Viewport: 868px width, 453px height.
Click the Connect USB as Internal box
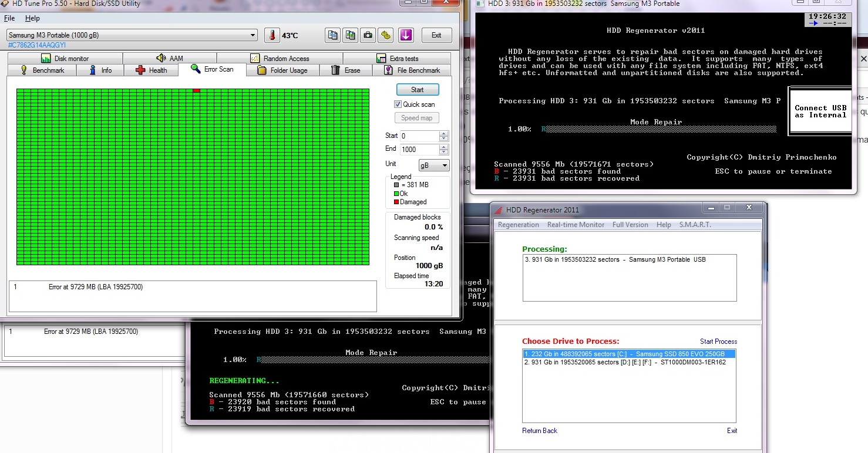point(820,111)
